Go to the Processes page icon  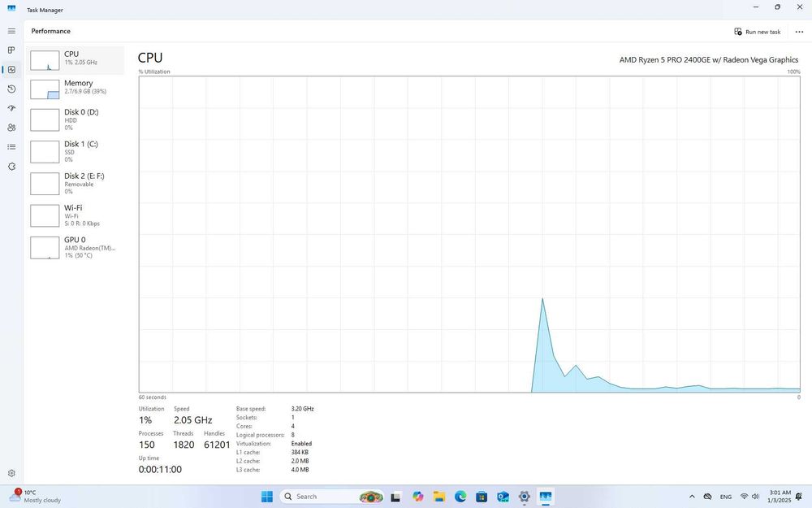pos(11,50)
